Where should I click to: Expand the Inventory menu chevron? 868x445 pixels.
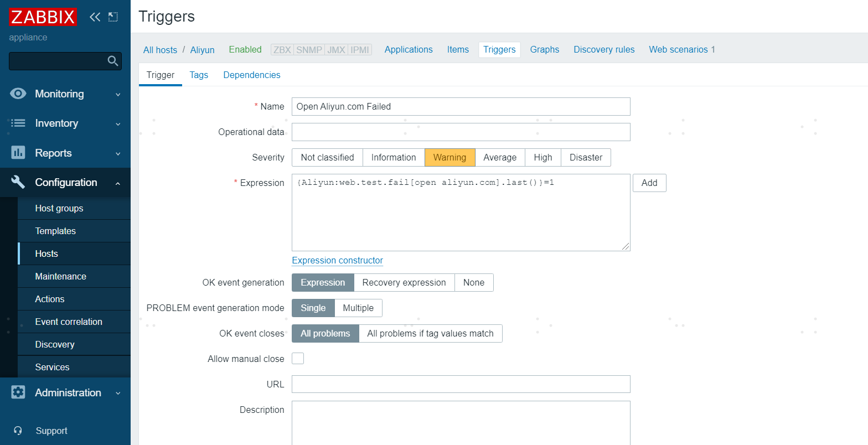click(x=118, y=124)
